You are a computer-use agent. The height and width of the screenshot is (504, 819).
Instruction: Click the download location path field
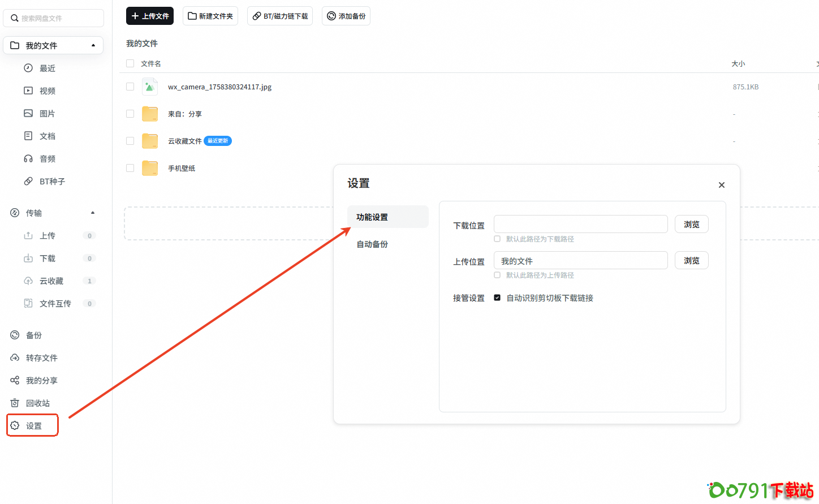[580, 224]
